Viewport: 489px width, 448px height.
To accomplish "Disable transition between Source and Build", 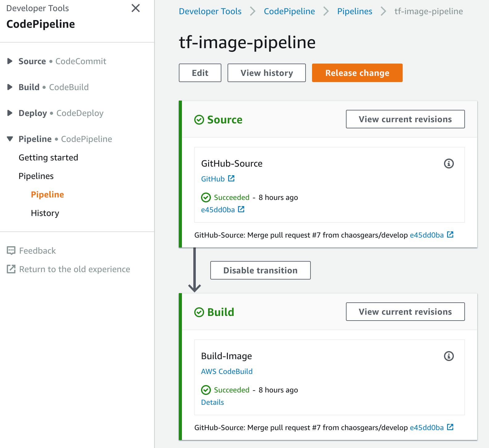I will point(260,270).
